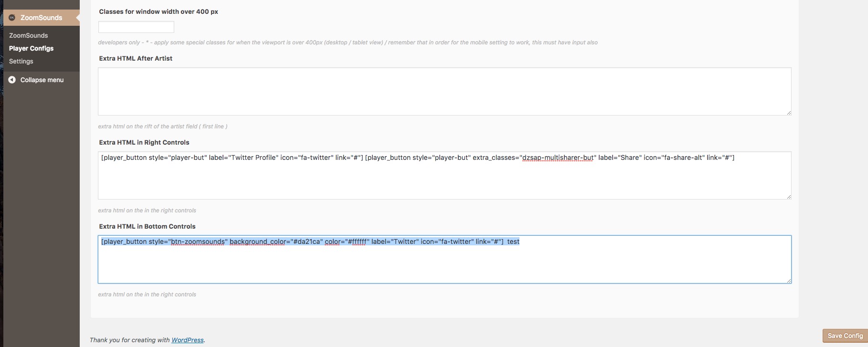Open the highlighted ZoomSounds top-level menu heading
868x347 pixels.
(41, 18)
